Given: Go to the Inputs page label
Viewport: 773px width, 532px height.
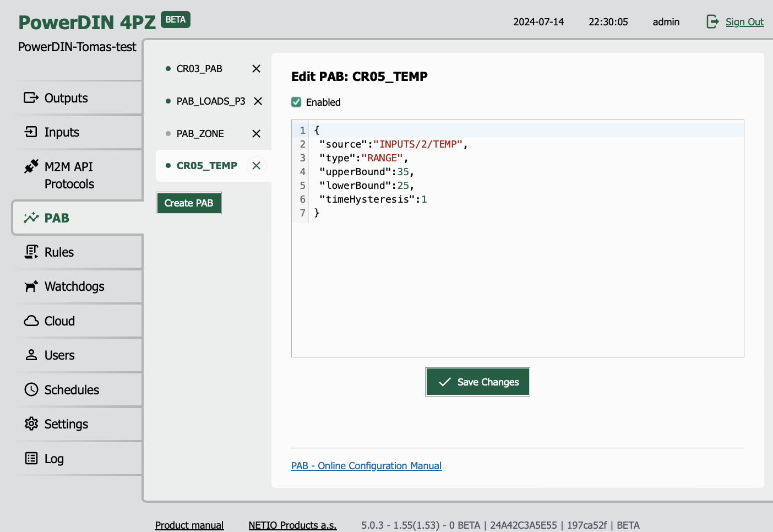Looking at the screenshot, I should click(62, 132).
